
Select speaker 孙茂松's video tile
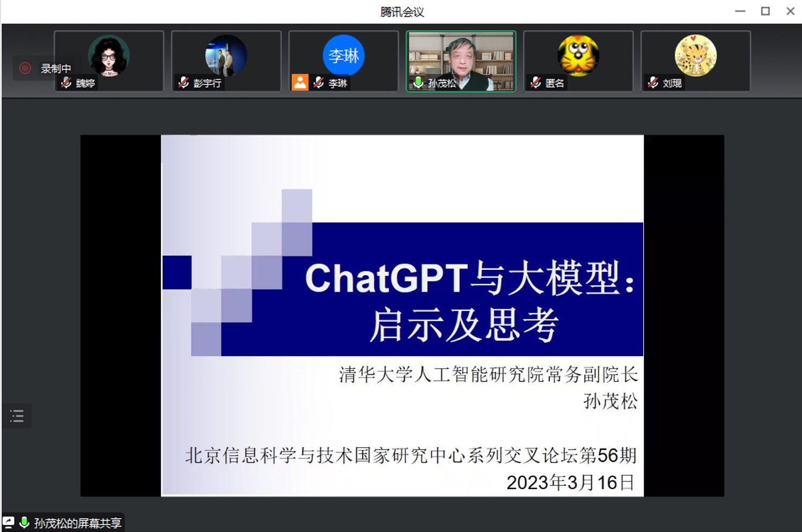pyautogui.click(x=461, y=61)
